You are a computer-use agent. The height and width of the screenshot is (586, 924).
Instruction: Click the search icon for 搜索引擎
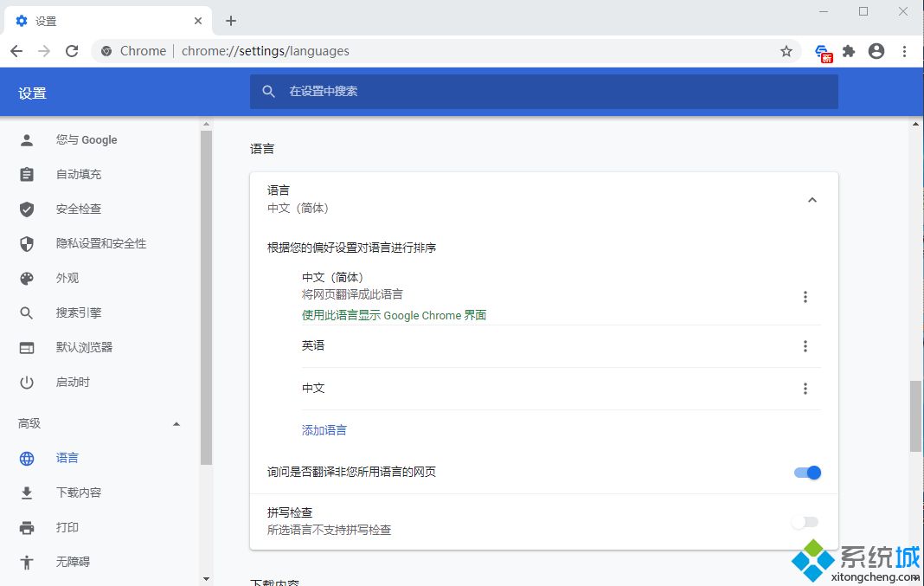click(x=27, y=313)
